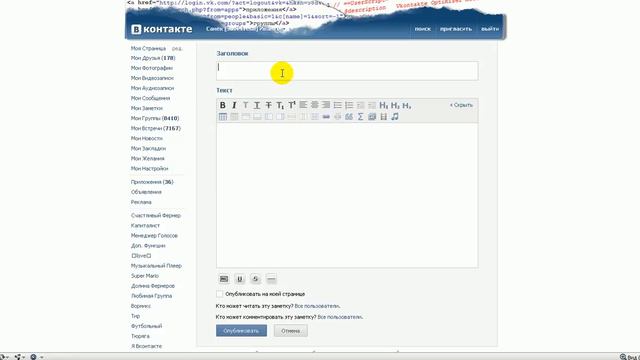This screenshot has height=360, width=640.
Task: Open 'Мои Группы (8410)' sidebar link
Action: click(155, 118)
